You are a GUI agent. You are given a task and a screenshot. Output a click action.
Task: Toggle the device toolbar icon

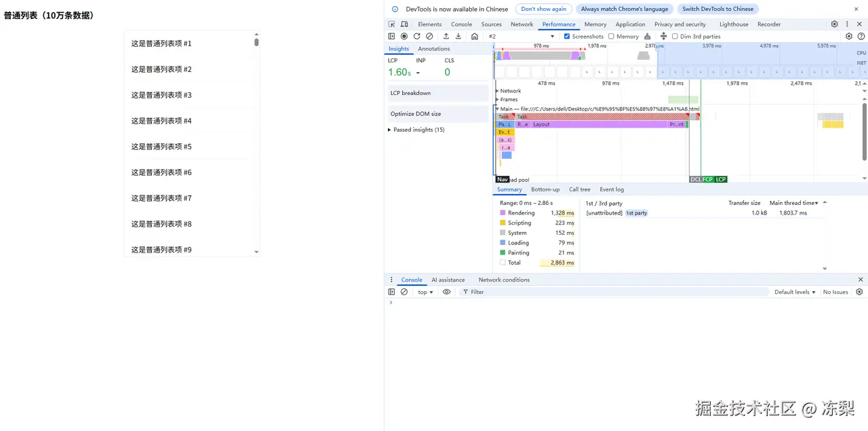[404, 24]
